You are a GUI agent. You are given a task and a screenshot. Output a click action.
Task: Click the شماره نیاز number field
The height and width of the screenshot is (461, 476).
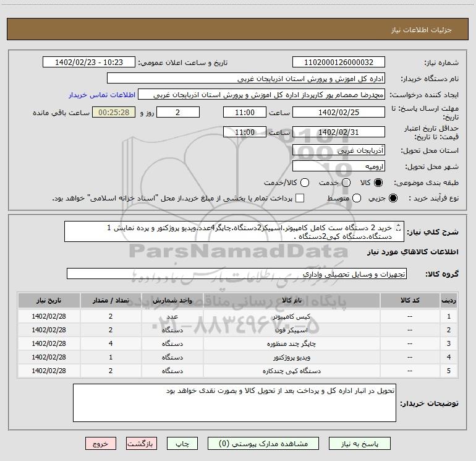[x=339, y=62]
